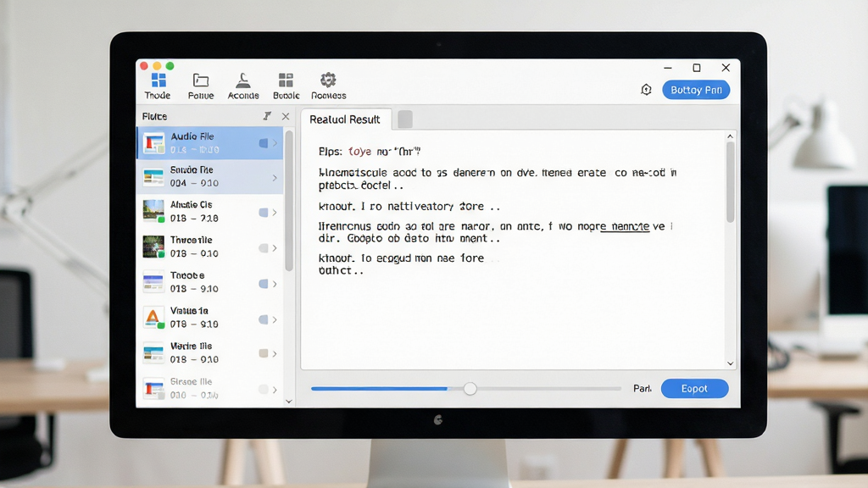Click the Marire file thumbnail in list
Image resolution: width=868 pixels, height=488 pixels.
click(153, 352)
